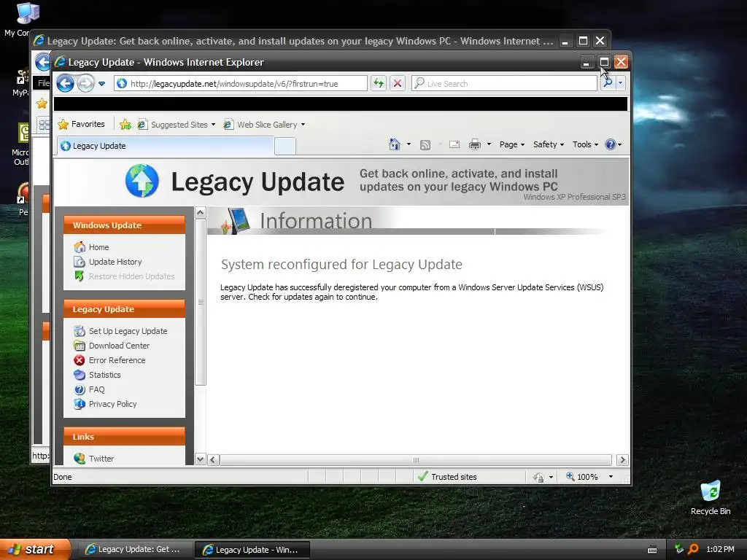
Task: Open the Home button dropdown arrow
Action: coord(409,144)
